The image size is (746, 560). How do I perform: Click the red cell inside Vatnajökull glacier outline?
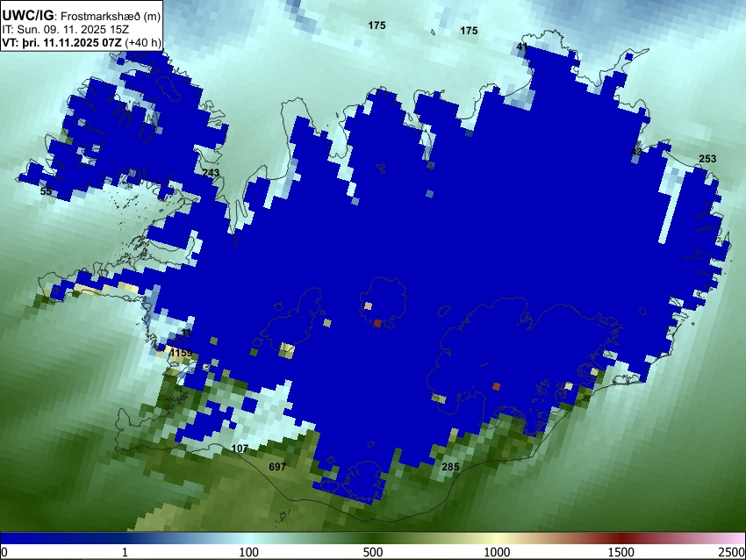(496, 387)
